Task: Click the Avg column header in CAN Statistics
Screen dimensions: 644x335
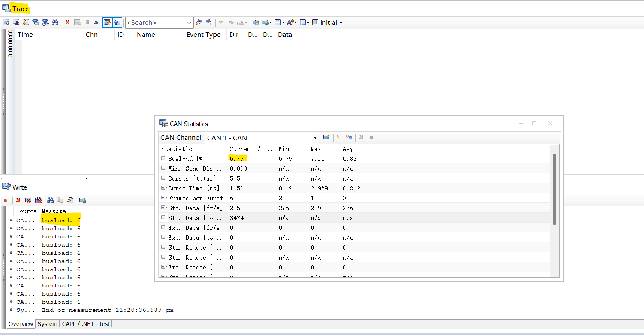Action: coord(347,149)
